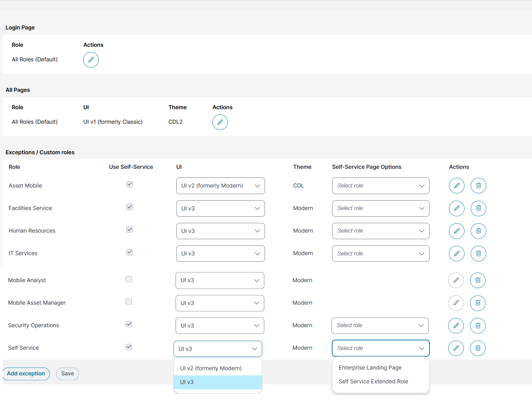Open the UI v3 dropdown for Security Operations

(220, 326)
